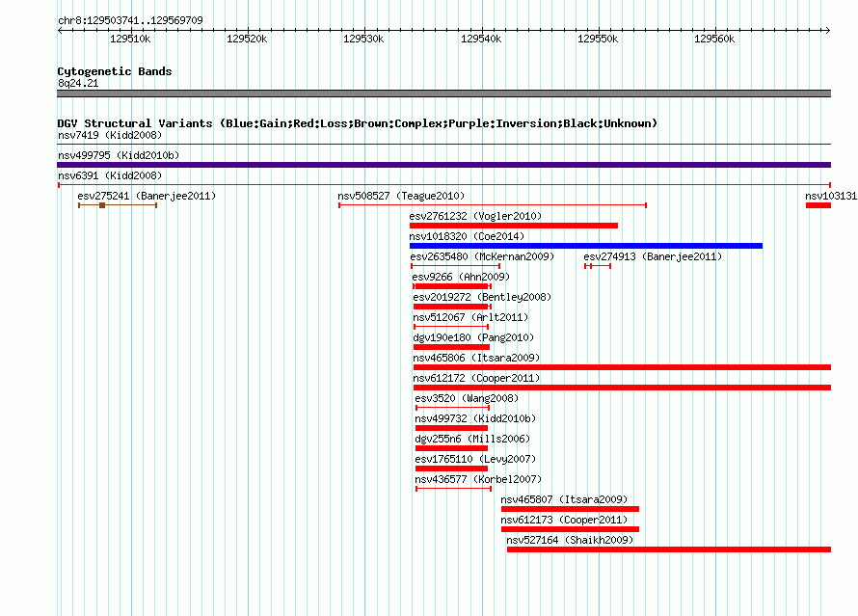
Task: Click the 129520k ruler tick label
Action: click(x=247, y=39)
